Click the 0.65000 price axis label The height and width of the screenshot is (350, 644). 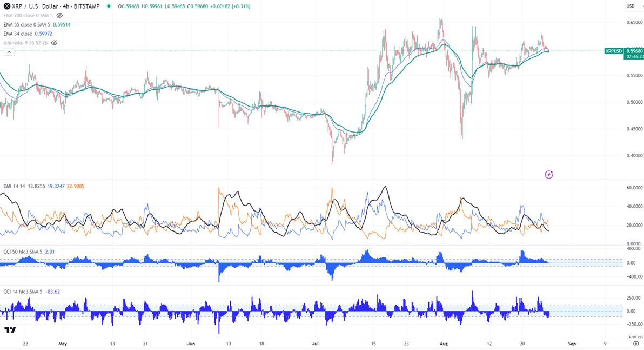[x=635, y=22]
